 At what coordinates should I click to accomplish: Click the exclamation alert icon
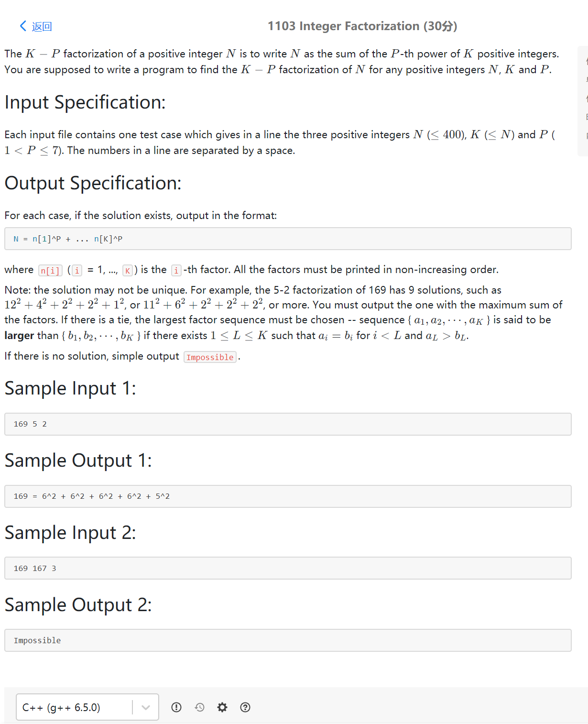coord(176,707)
